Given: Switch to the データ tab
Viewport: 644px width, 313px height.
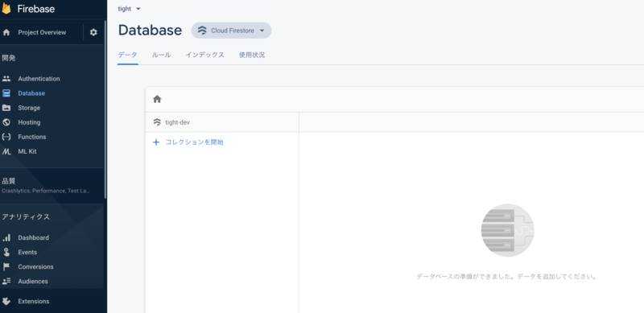Looking at the screenshot, I should tap(128, 55).
